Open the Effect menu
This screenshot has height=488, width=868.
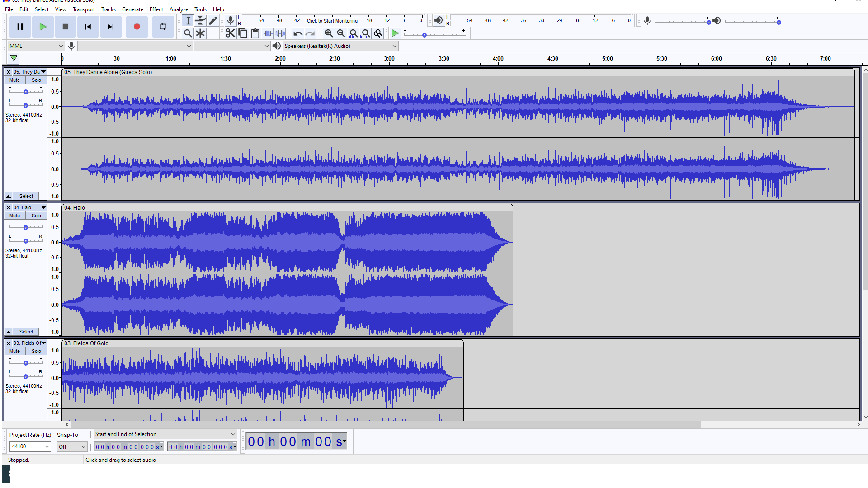click(156, 9)
